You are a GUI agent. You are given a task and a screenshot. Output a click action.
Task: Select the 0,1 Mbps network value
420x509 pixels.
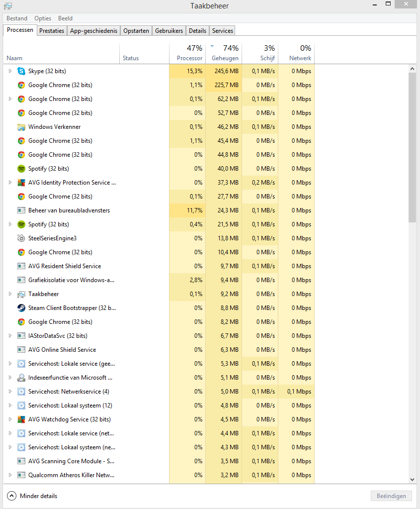(x=296, y=392)
